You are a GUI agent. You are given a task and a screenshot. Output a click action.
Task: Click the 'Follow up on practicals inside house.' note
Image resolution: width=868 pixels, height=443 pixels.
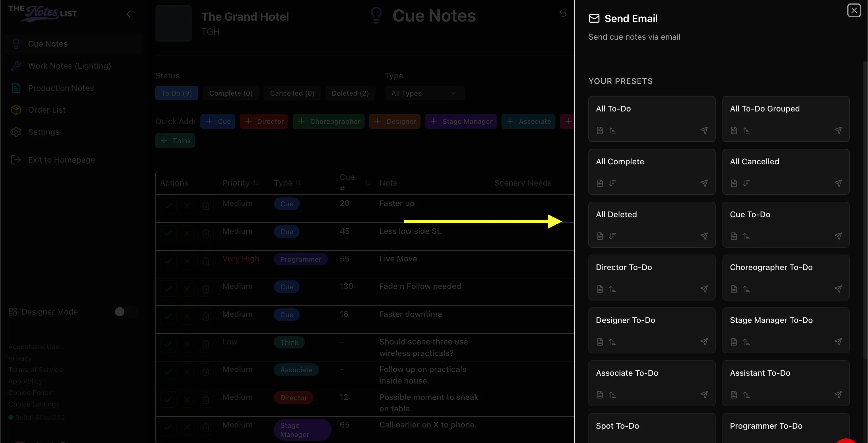(423, 375)
